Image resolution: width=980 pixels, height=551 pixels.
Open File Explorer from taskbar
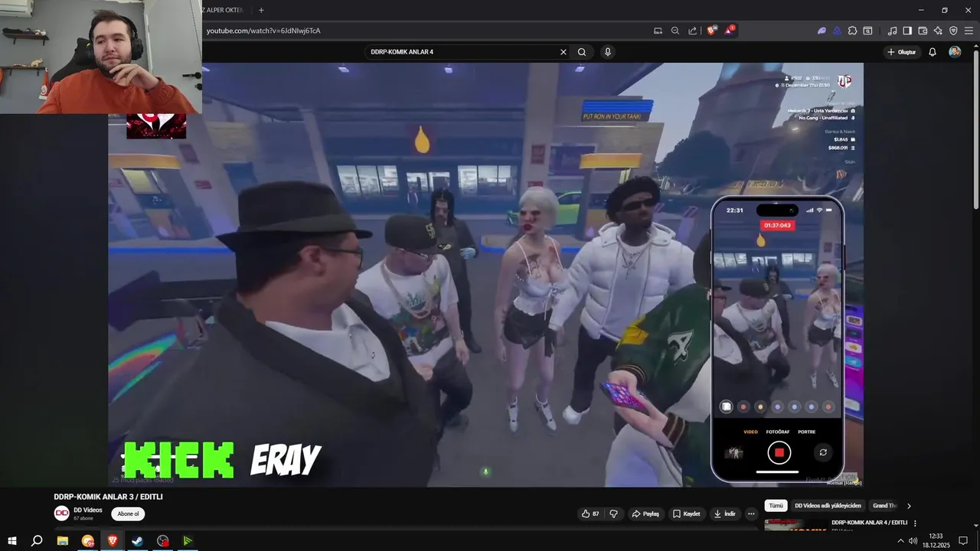pos(63,540)
